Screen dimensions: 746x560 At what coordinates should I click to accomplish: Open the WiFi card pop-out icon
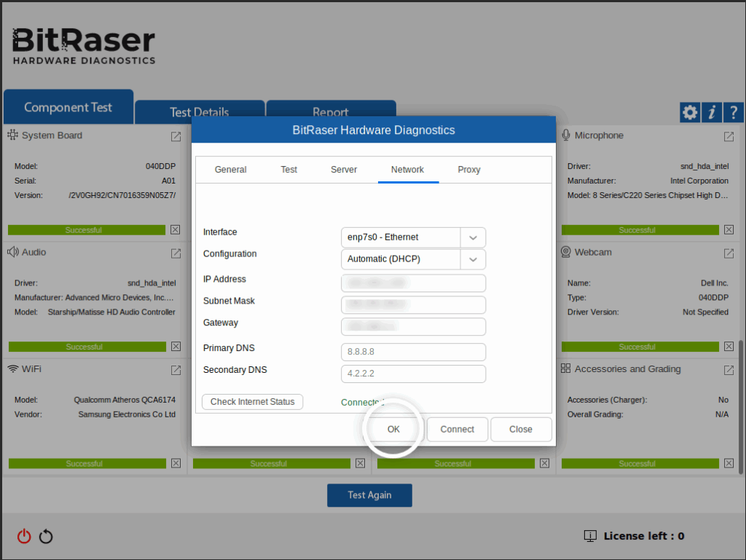coord(176,370)
